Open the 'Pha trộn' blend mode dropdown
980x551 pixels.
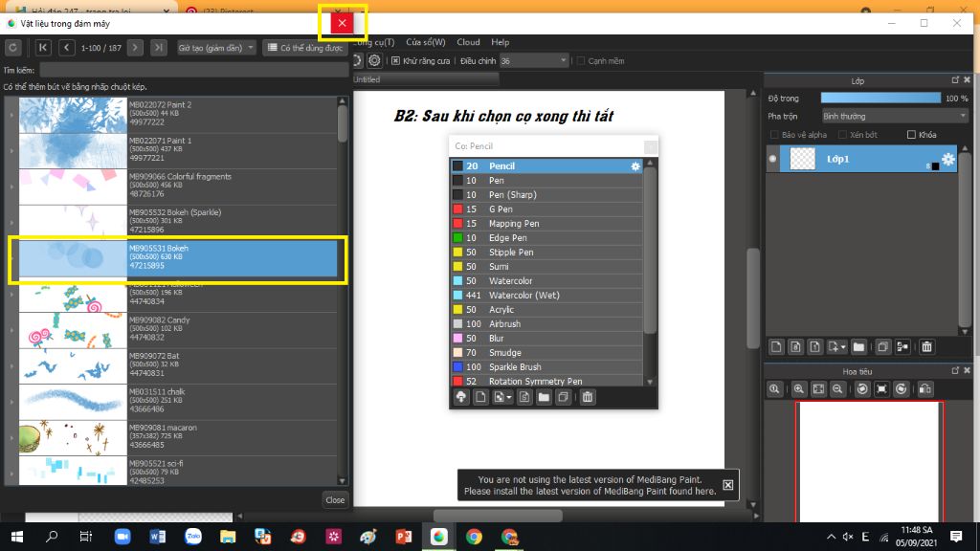[895, 116]
